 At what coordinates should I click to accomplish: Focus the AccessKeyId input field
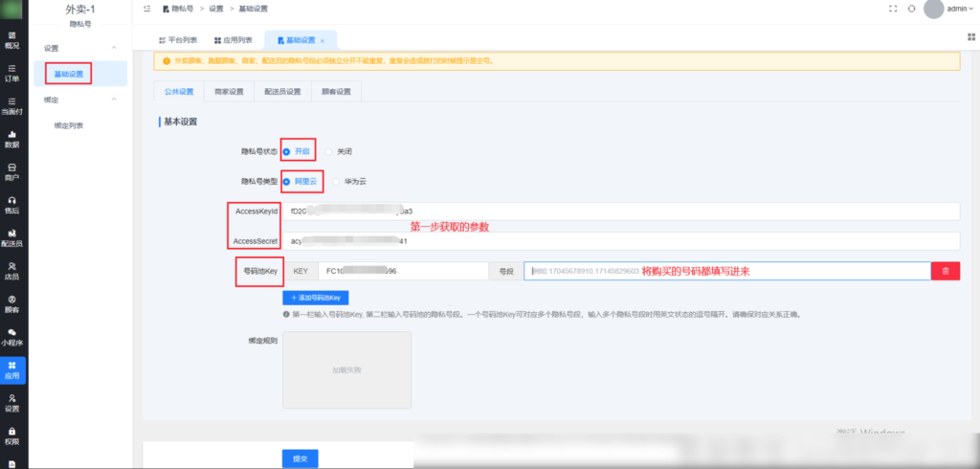[621, 212]
